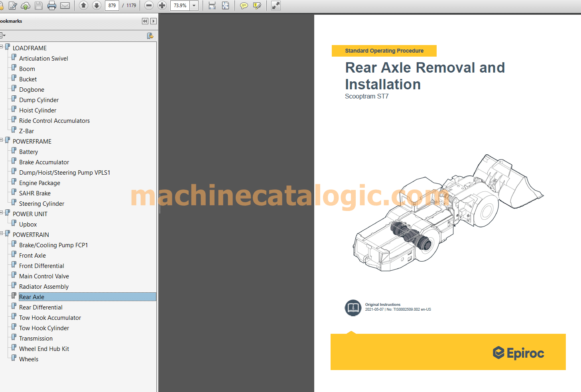581x392 pixels.
Task: Click the new bookmark icon
Action: point(150,36)
